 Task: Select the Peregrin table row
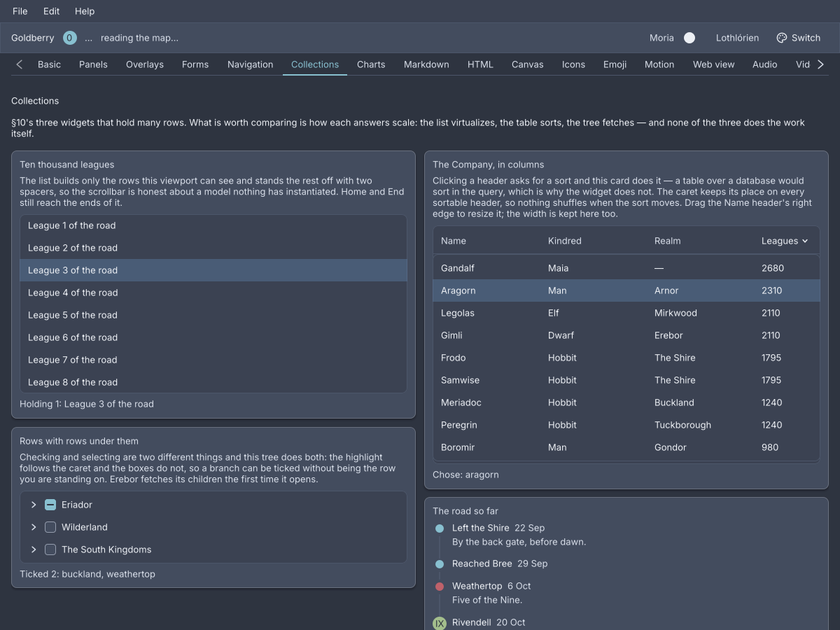coord(626,425)
